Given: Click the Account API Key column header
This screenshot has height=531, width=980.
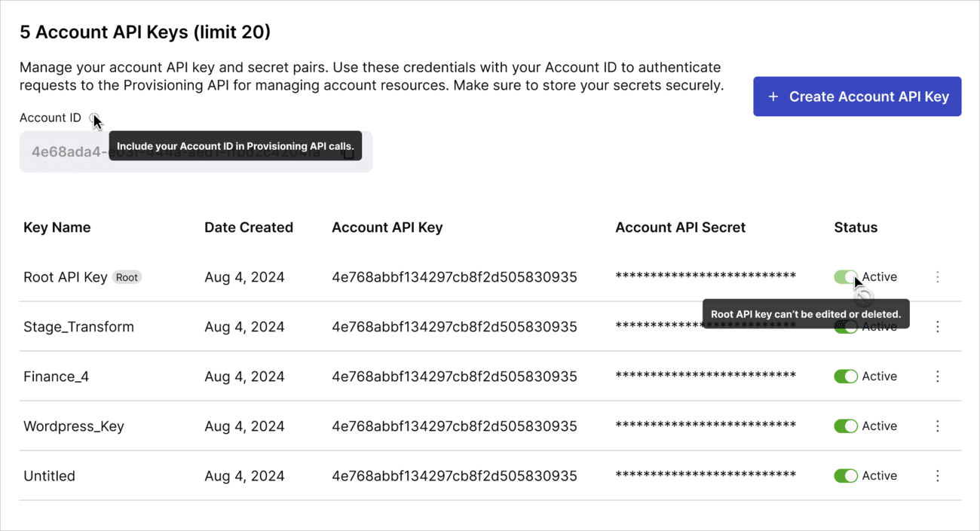Looking at the screenshot, I should (387, 227).
